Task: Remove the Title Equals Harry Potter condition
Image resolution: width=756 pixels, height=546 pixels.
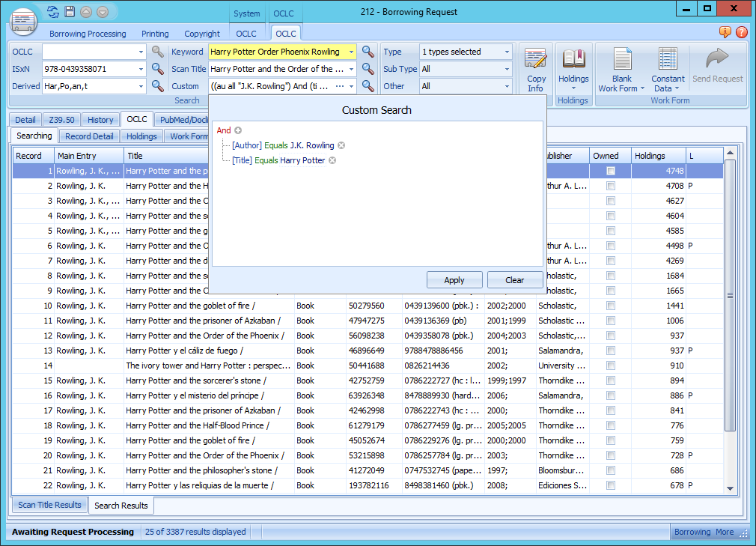Action: (x=331, y=160)
